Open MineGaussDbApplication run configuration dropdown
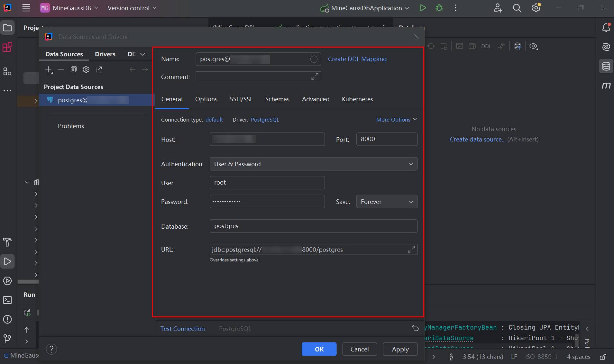The height and width of the screenshot is (364, 614). (x=365, y=8)
